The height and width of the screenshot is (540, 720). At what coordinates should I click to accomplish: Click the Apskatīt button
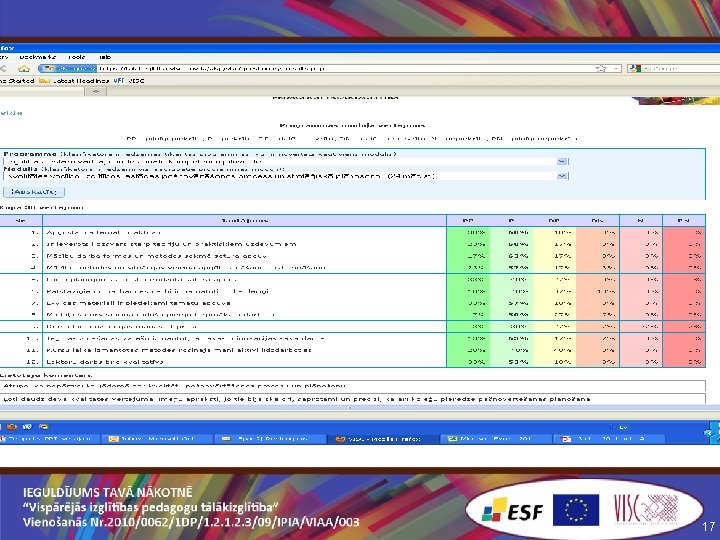(x=34, y=191)
